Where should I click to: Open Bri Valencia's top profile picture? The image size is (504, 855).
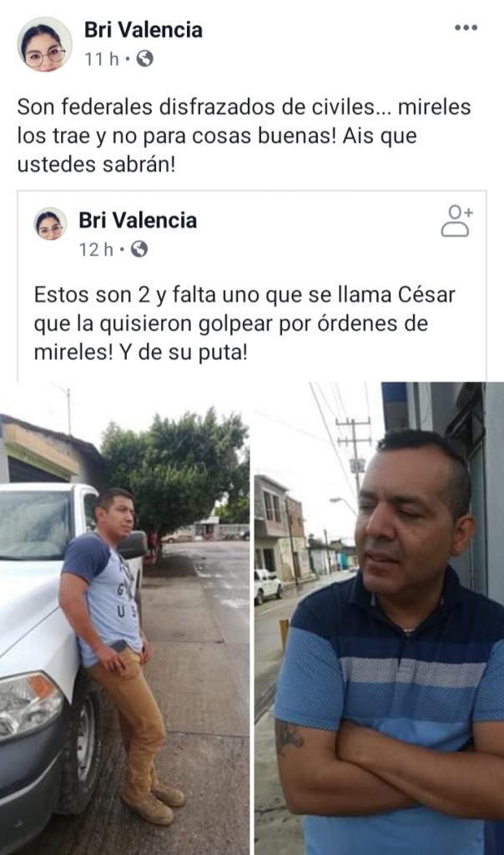point(45,44)
